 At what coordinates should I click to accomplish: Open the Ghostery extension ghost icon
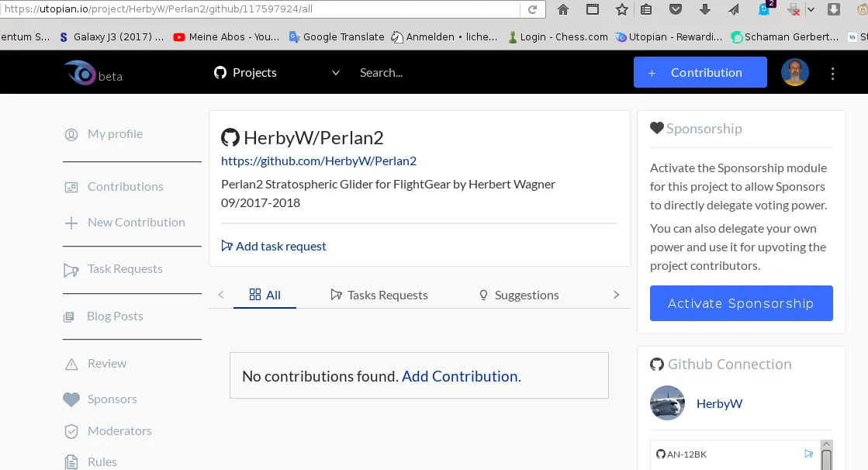point(766,9)
